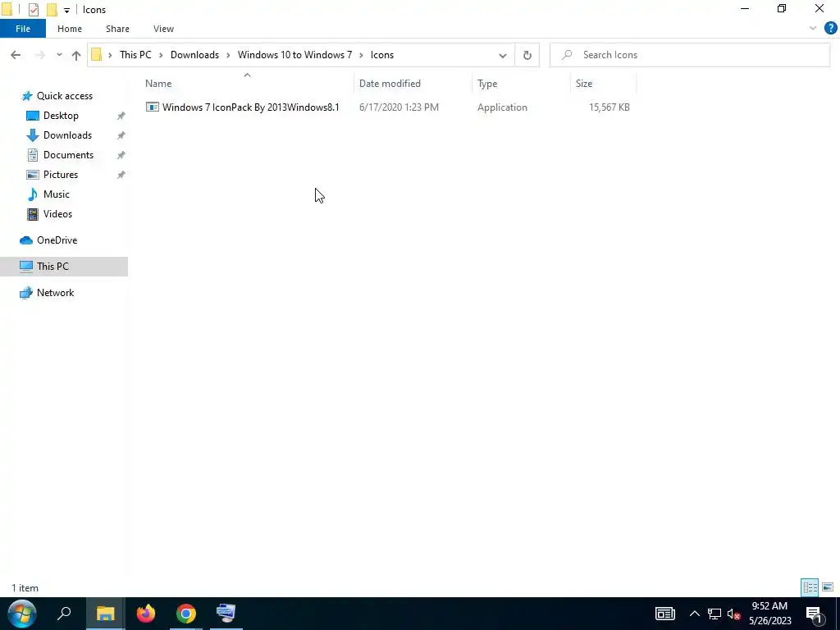The width and height of the screenshot is (840, 630).
Task: Launch Firefox from the taskbar
Action: point(146,614)
